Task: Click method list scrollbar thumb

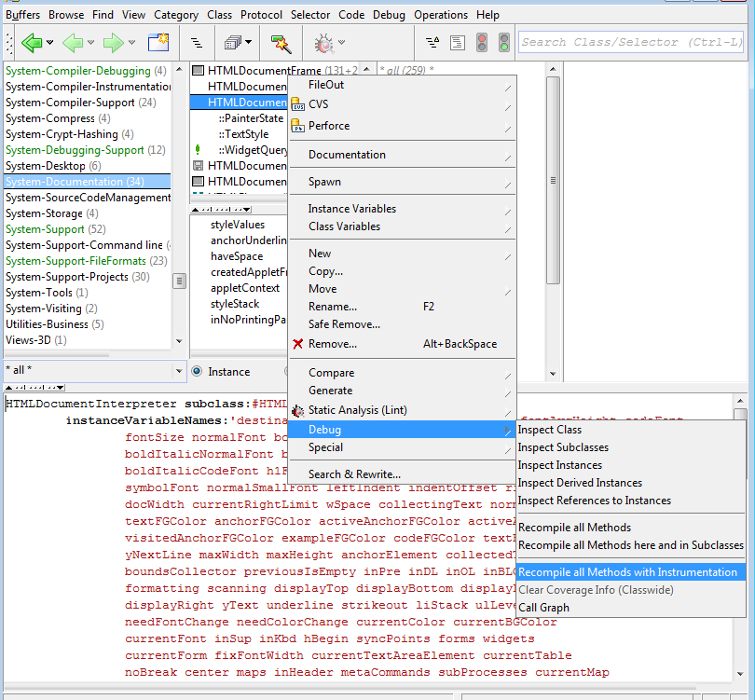Action: click(553, 180)
